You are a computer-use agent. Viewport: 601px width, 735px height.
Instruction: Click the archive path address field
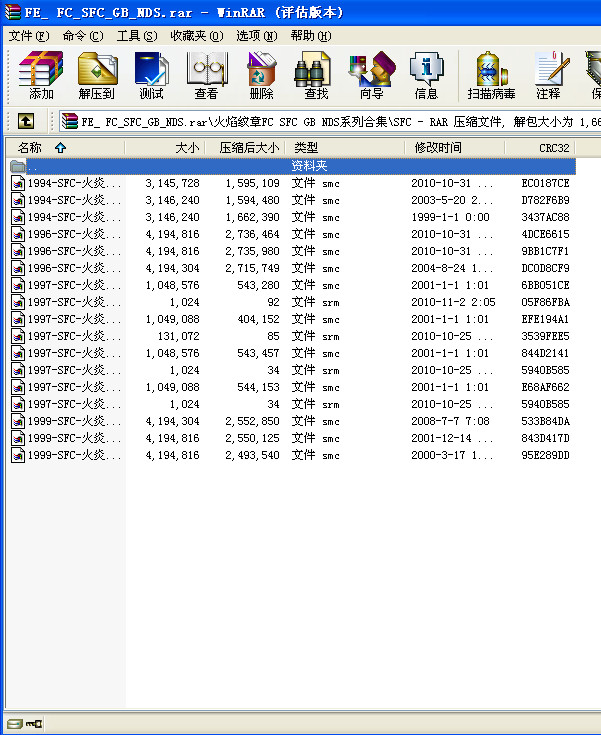330,122
